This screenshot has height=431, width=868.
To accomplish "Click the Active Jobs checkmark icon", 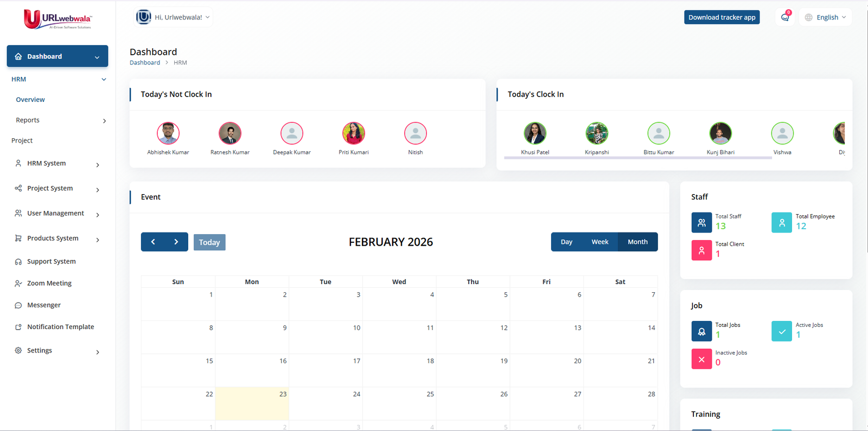I will (781, 331).
